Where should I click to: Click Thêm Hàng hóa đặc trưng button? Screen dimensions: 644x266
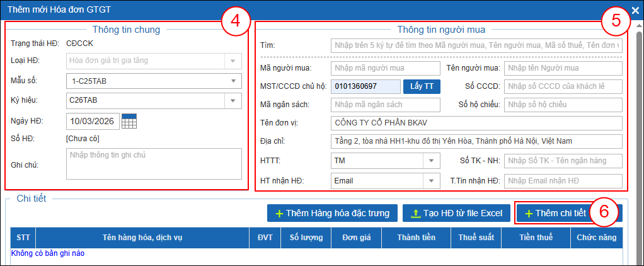coord(332,213)
